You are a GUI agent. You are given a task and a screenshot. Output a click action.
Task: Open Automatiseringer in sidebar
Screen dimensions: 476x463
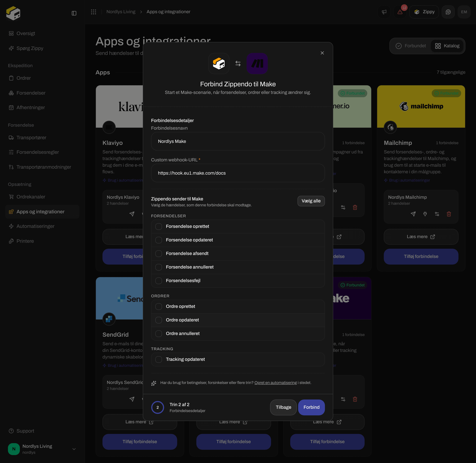point(42,226)
